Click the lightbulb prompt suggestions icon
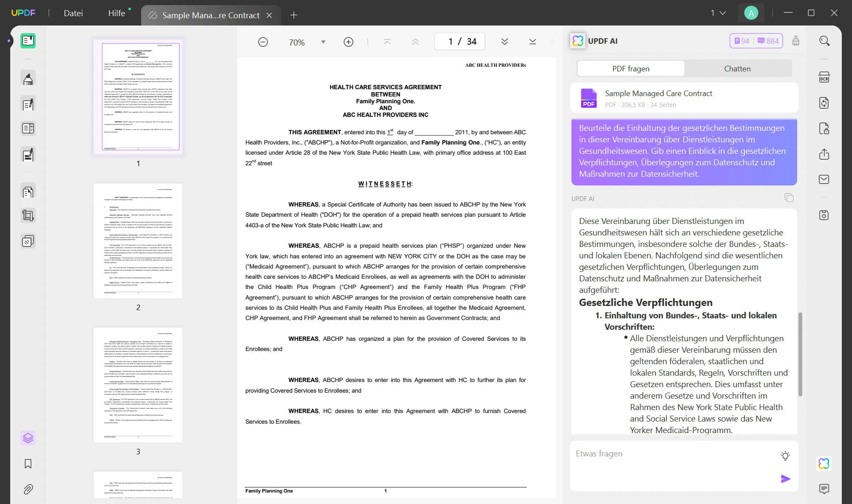The height and width of the screenshot is (504, 852). [x=785, y=456]
